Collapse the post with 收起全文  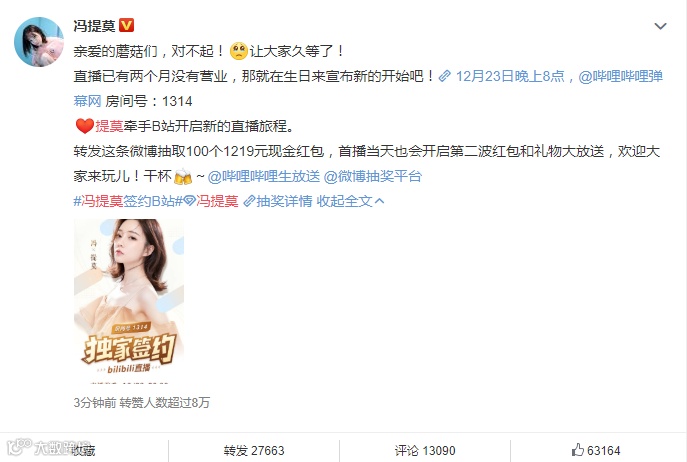tap(351, 201)
